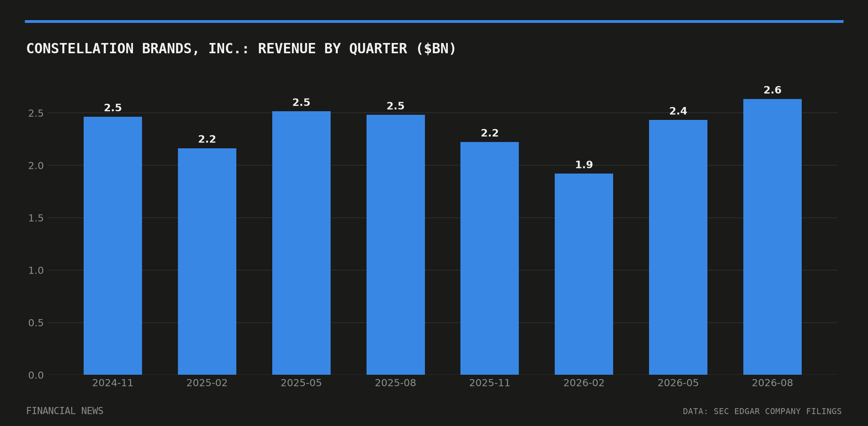Click y-axis tick label '2.5'
The image size is (868, 426).
click(x=36, y=114)
